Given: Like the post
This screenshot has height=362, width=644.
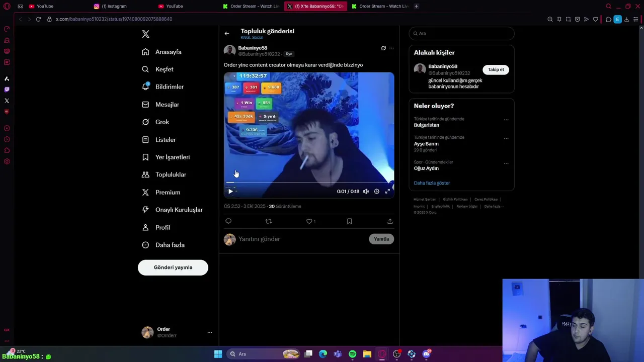Looking at the screenshot, I should point(309,221).
